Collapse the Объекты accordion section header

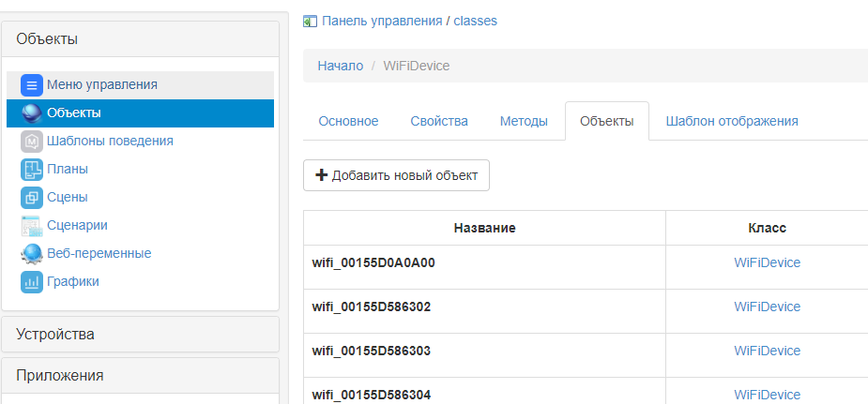coord(141,38)
